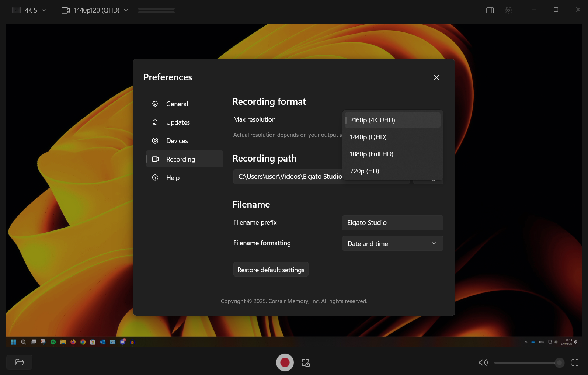Toggle the sidebar panel icon
This screenshot has width=588, height=375.
[x=490, y=10]
